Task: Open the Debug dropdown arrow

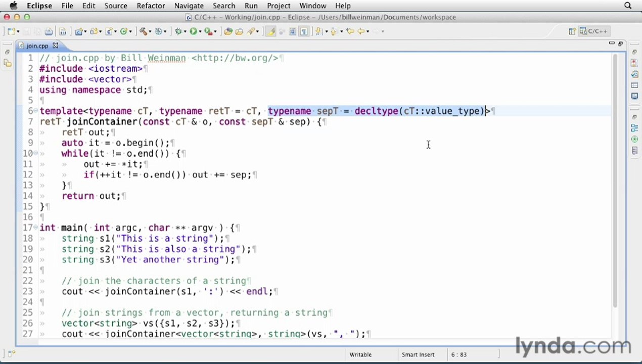Action: click(185, 31)
